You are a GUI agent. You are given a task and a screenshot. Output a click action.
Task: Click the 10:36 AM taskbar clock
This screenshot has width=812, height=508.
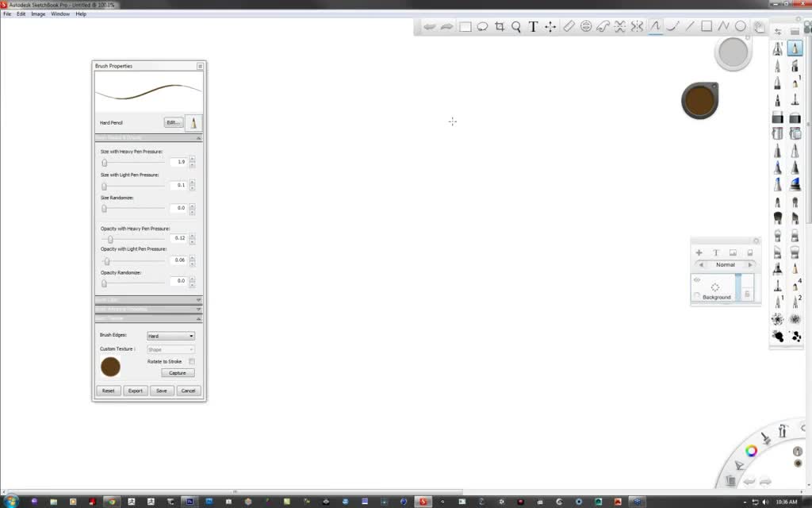pos(786,502)
